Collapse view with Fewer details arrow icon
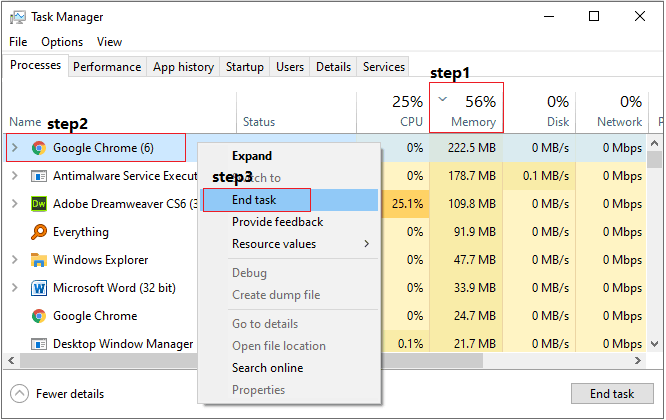Viewport: 666px width, 420px height. click(x=20, y=394)
